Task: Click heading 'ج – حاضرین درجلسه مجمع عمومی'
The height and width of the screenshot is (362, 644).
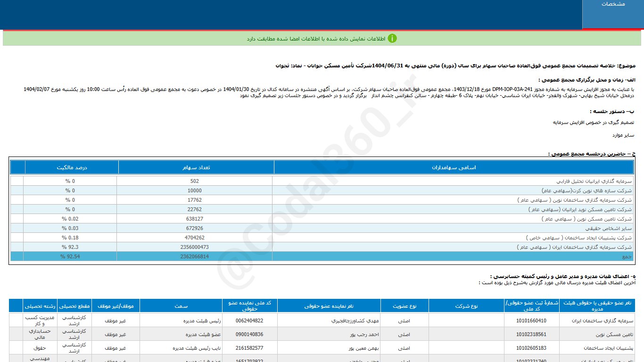Action: pos(592,154)
